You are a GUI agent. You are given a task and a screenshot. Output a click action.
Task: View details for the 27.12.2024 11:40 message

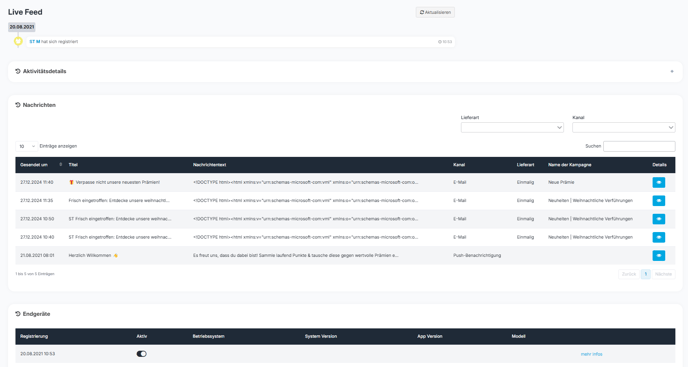(658, 182)
